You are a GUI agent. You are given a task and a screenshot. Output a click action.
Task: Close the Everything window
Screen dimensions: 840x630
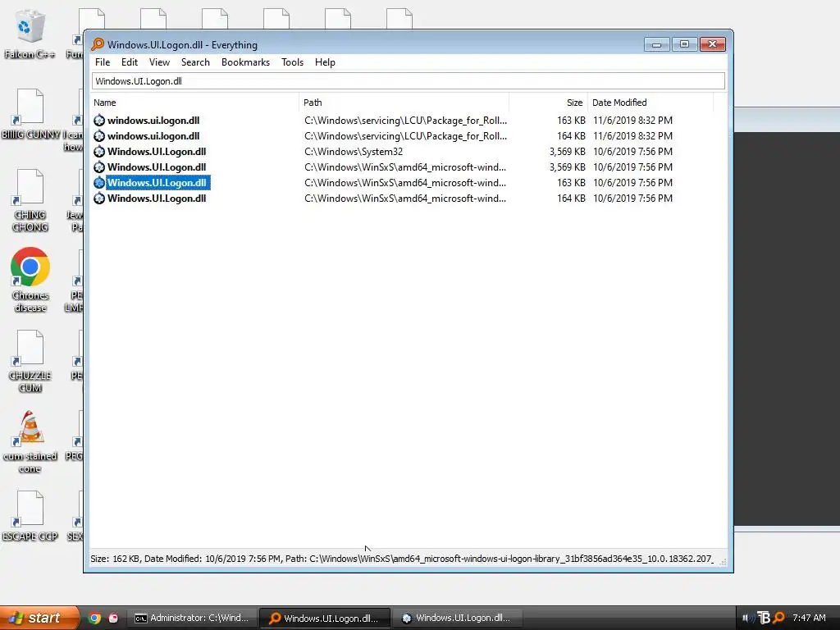coord(713,44)
